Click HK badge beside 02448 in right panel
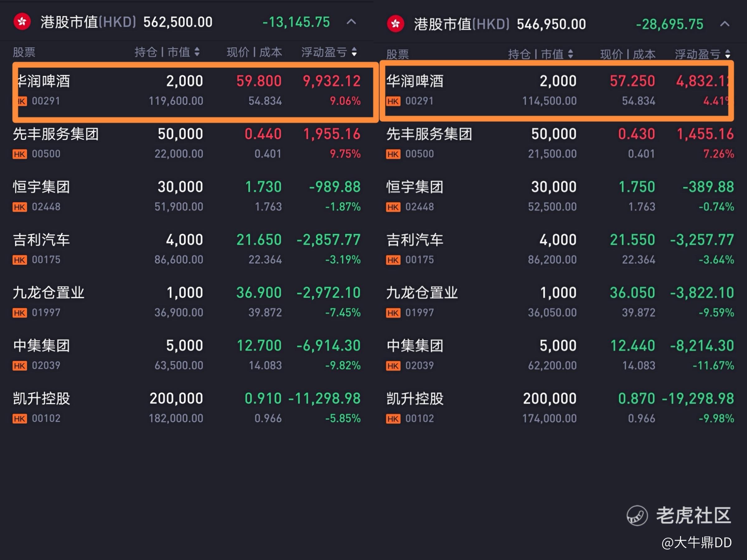This screenshot has width=747, height=560. click(393, 207)
